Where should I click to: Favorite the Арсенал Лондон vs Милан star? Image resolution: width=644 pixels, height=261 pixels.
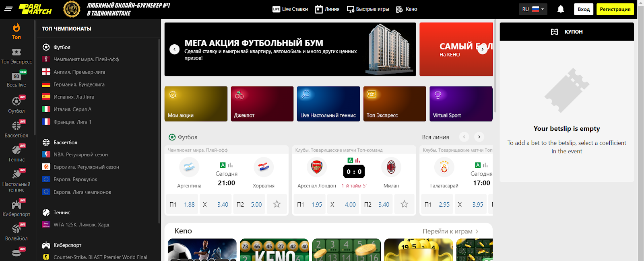[405, 204]
